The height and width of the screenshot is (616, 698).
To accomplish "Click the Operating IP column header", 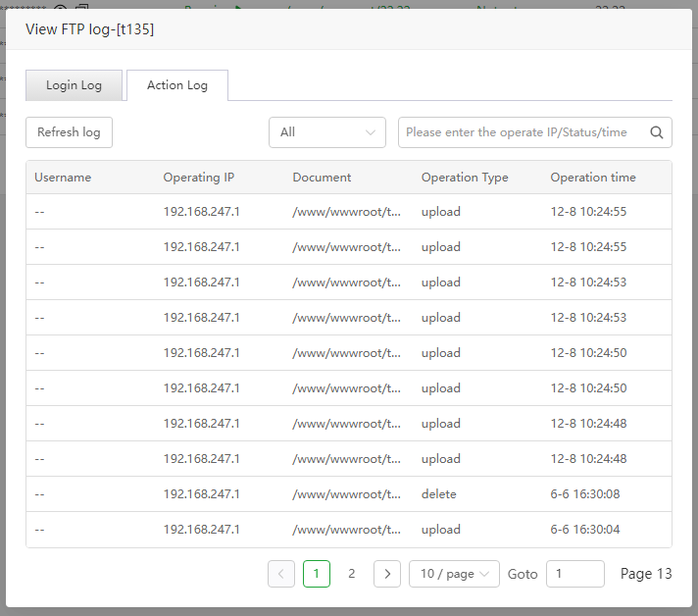I will click(199, 178).
